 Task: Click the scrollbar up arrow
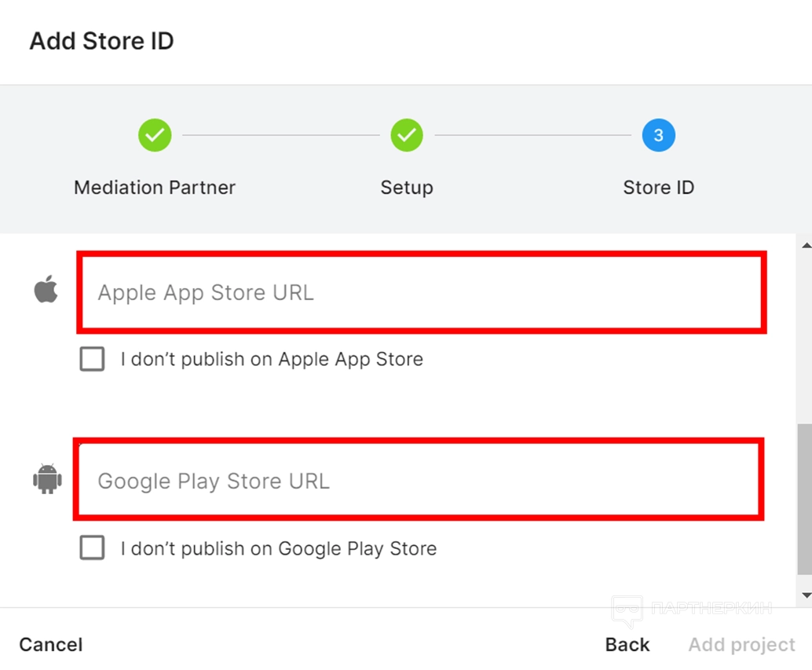[x=805, y=247]
